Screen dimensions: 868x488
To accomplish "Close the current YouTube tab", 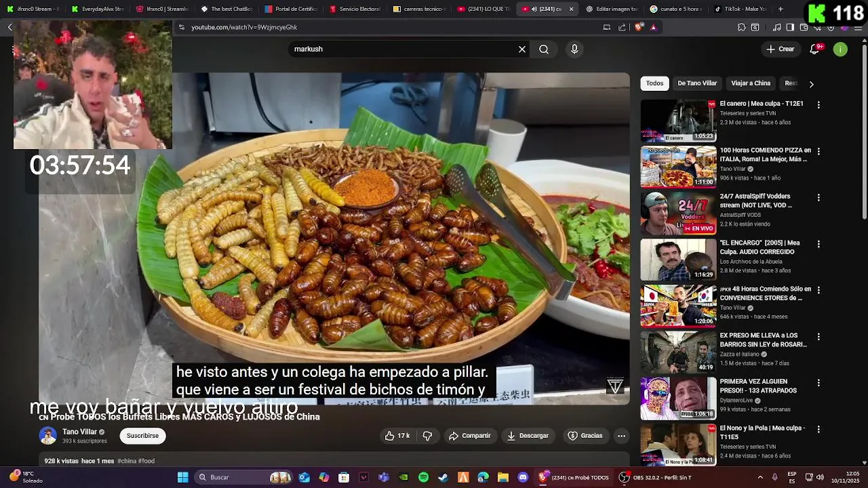I will 571,9.
